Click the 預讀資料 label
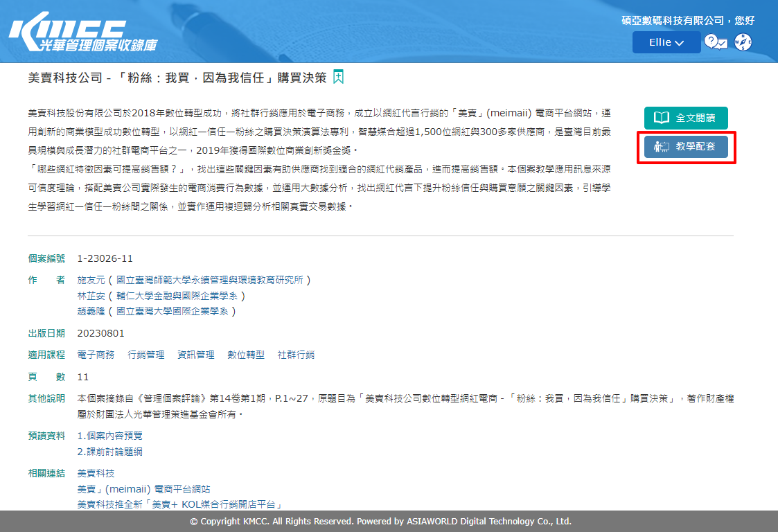The width and height of the screenshot is (778, 532). pos(46,436)
